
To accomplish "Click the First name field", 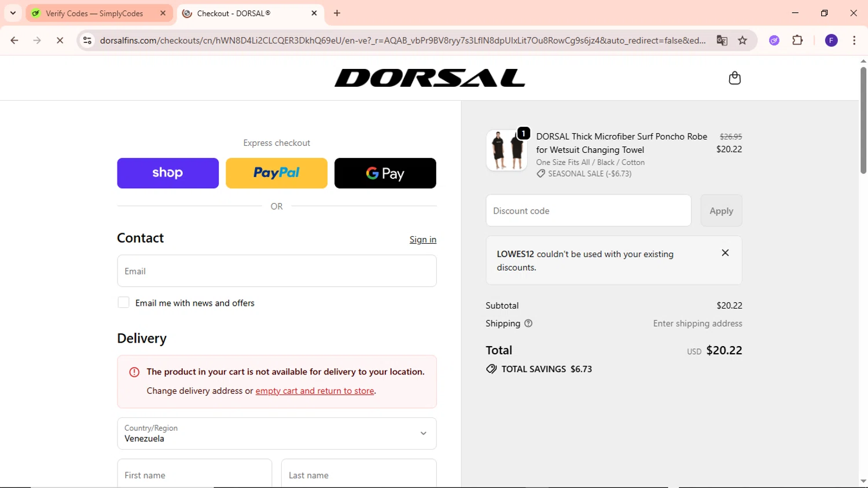I will (194, 475).
